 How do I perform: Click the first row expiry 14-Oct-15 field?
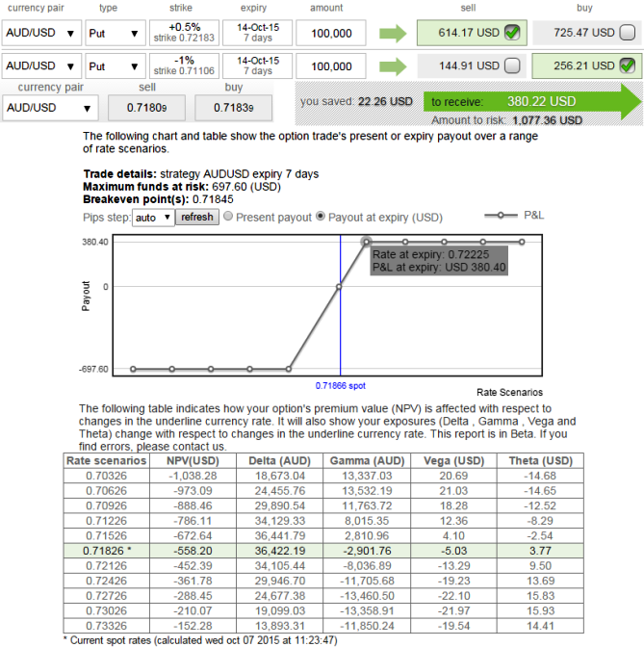click(257, 33)
